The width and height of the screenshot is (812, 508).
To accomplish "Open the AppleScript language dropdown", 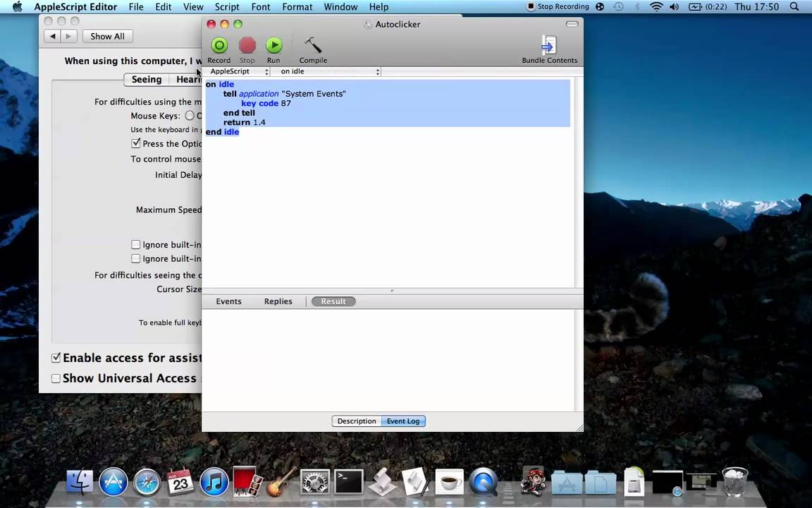I will point(236,71).
